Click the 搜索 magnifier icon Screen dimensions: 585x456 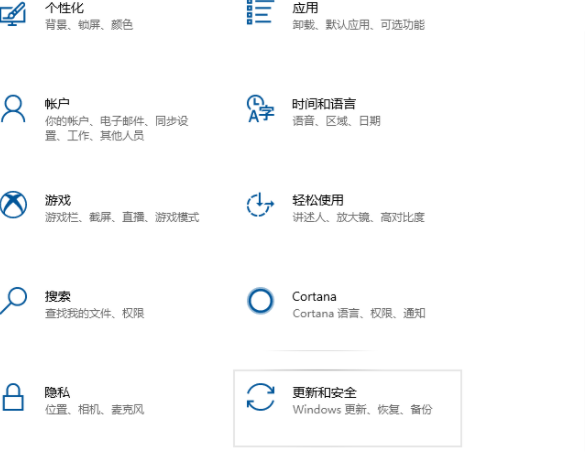pos(13,301)
